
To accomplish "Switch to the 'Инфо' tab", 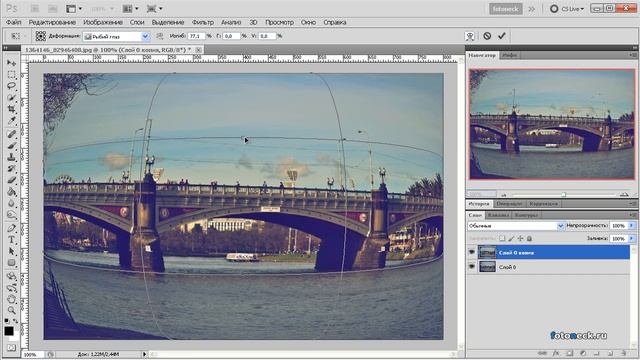I will pos(509,55).
